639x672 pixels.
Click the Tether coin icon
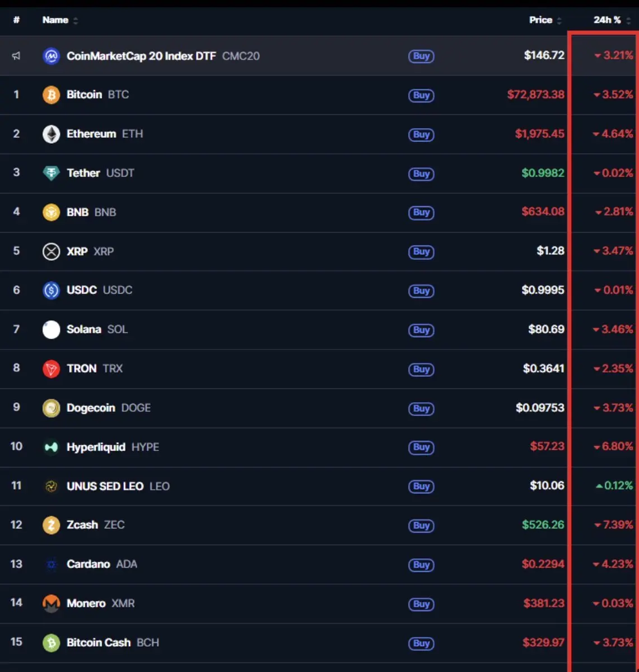[x=51, y=173]
